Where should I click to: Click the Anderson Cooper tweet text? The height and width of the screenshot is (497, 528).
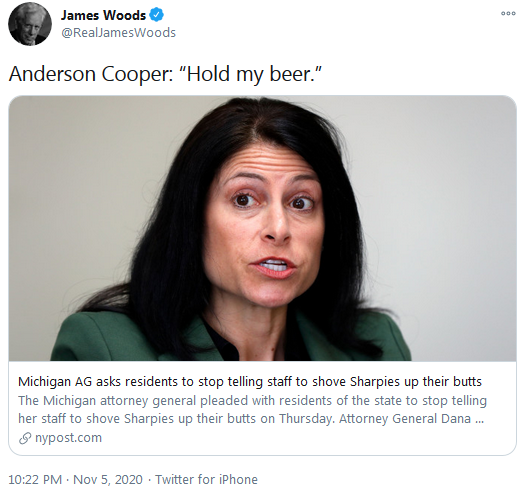click(x=165, y=74)
